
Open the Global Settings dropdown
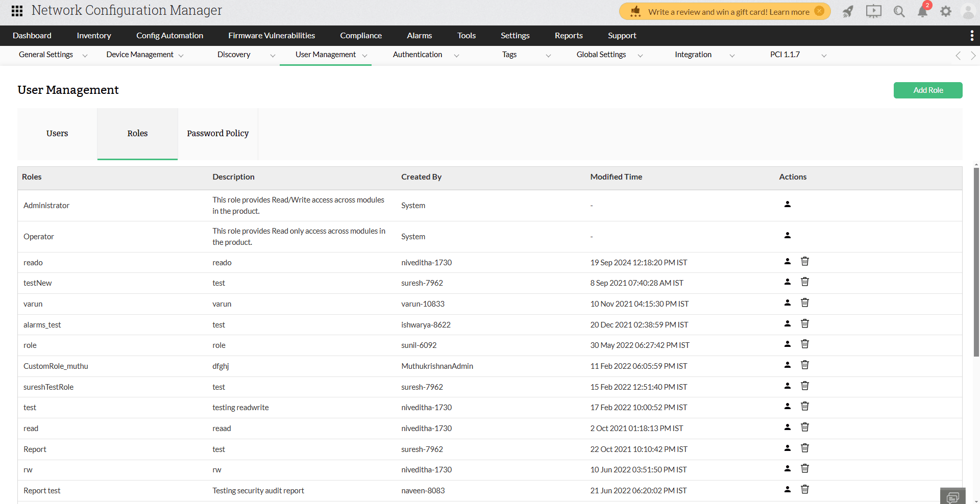641,56
